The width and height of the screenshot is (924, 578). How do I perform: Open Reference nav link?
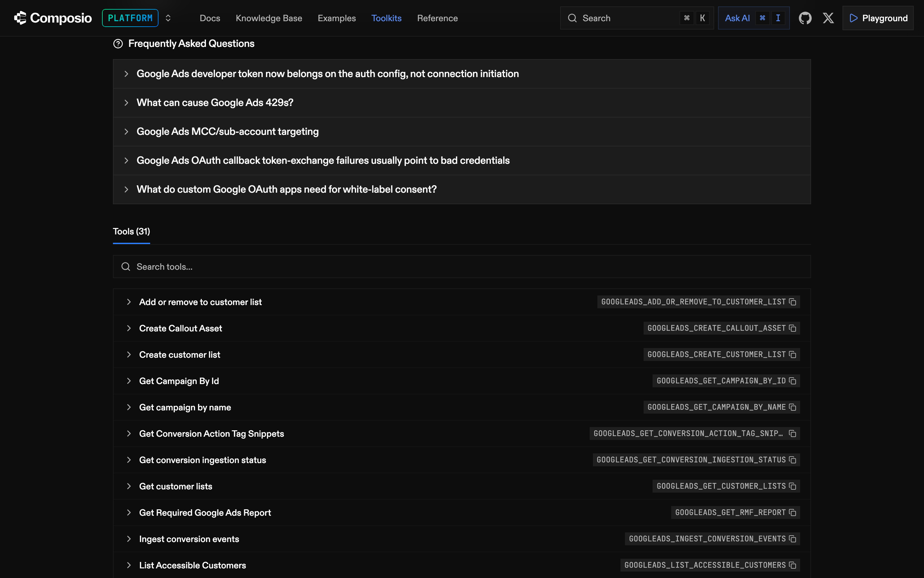click(x=437, y=18)
